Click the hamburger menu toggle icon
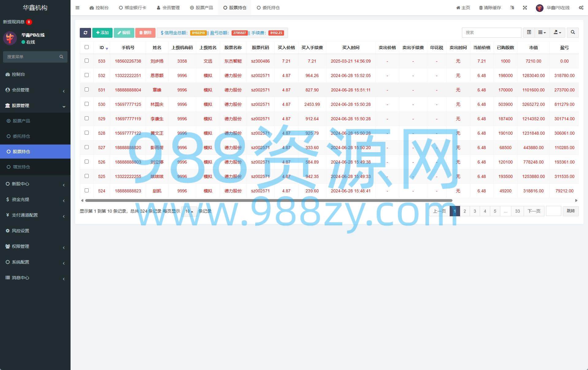 [x=77, y=8]
